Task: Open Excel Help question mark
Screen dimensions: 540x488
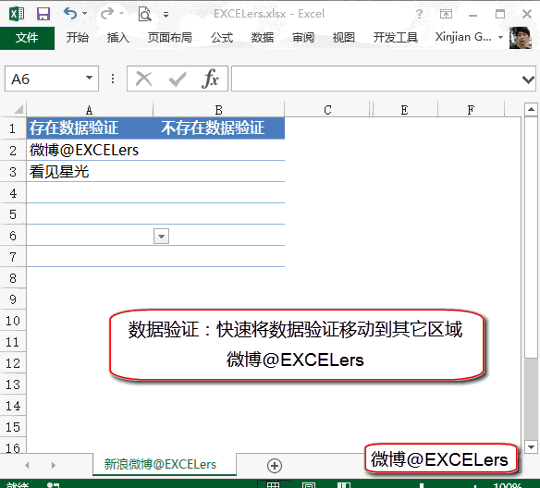Action: [419, 14]
